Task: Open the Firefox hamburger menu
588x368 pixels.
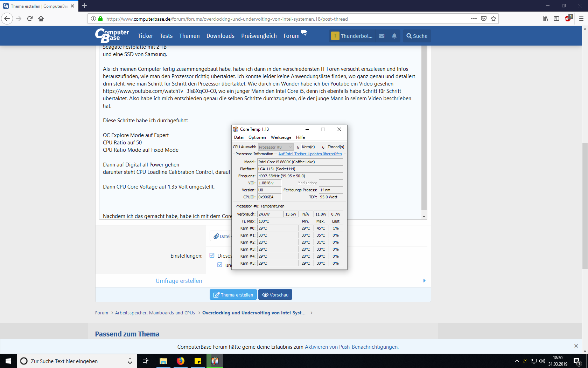Action: coord(581,19)
